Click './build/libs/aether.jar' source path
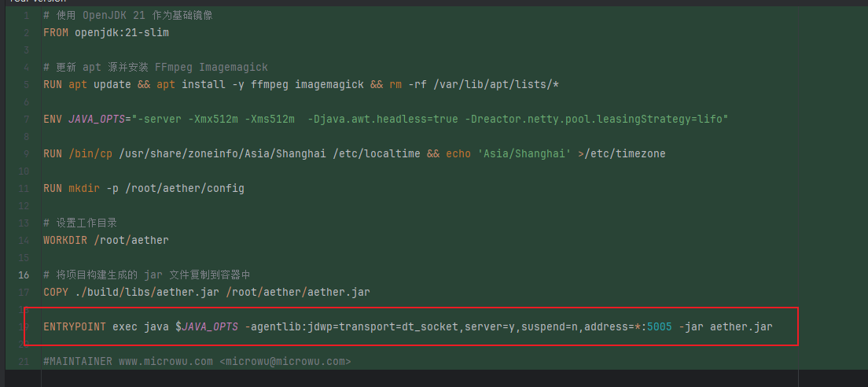 click(x=147, y=292)
